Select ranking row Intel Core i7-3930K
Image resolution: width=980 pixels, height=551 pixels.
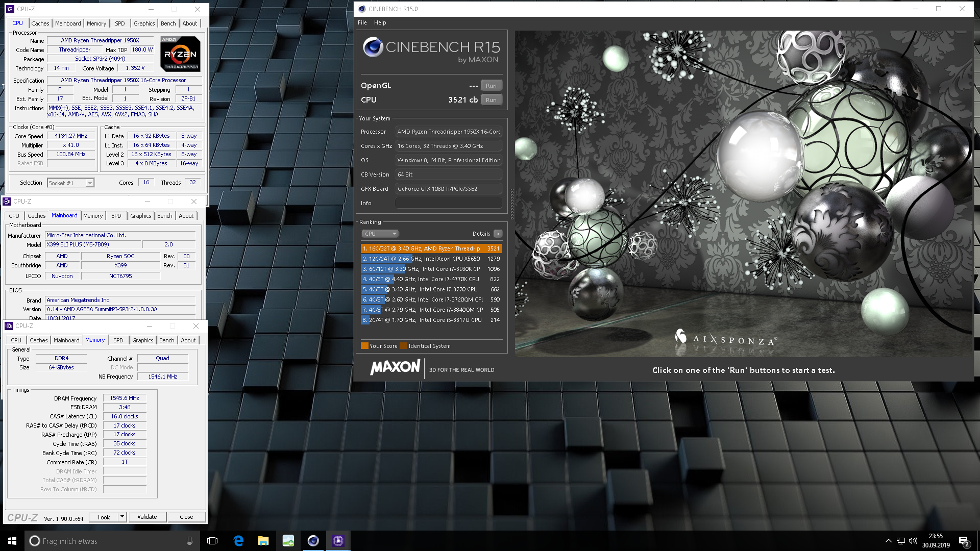click(431, 269)
